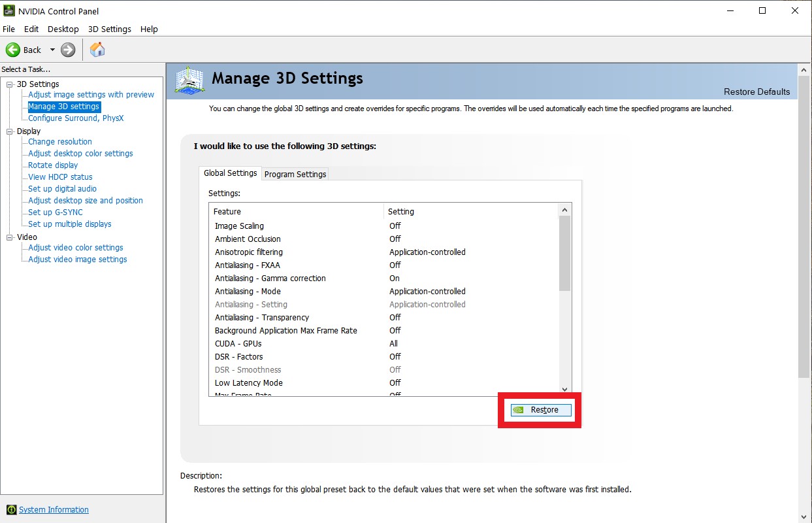Click Application-controlled value for Anisotropic filtering

427,252
